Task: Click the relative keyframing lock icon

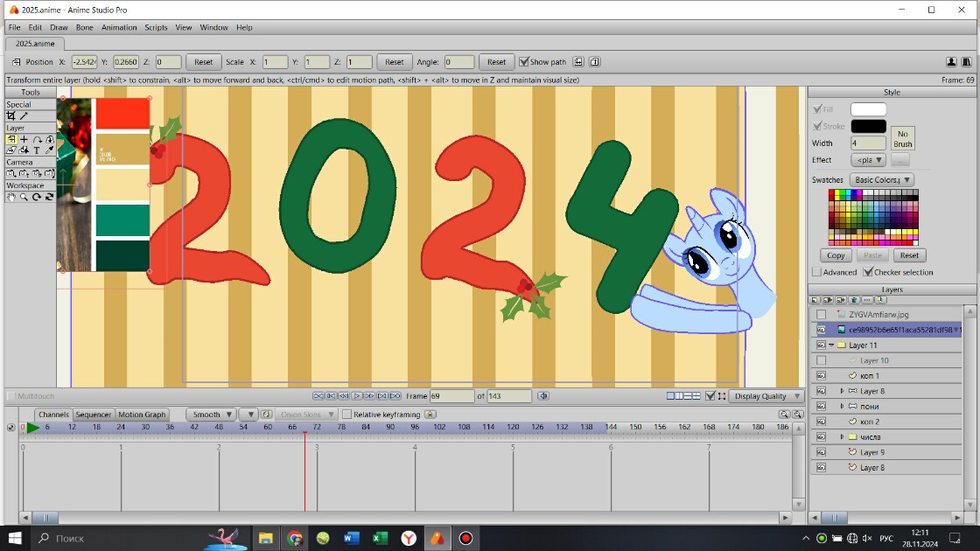Action: tap(430, 415)
